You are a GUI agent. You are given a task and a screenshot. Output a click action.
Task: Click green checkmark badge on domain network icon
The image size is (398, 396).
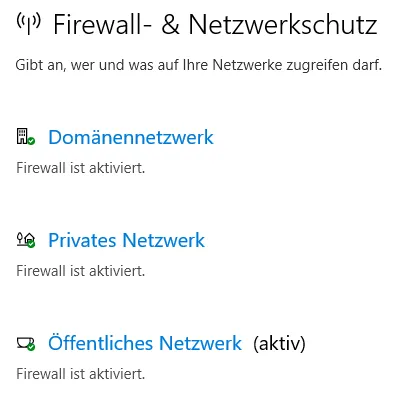(31, 141)
